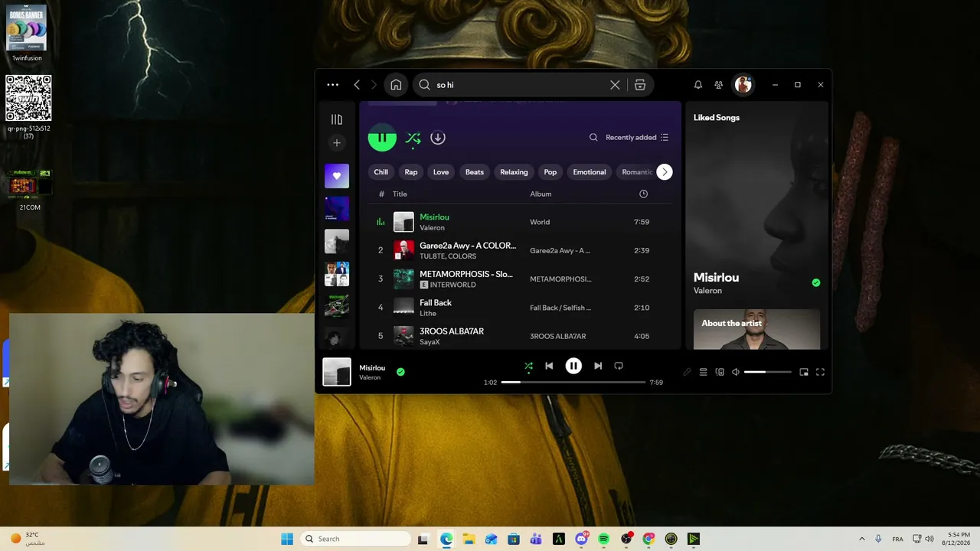Go back in Spotify navigation
The height and width of the screenshot is (551, 980).
357,85
